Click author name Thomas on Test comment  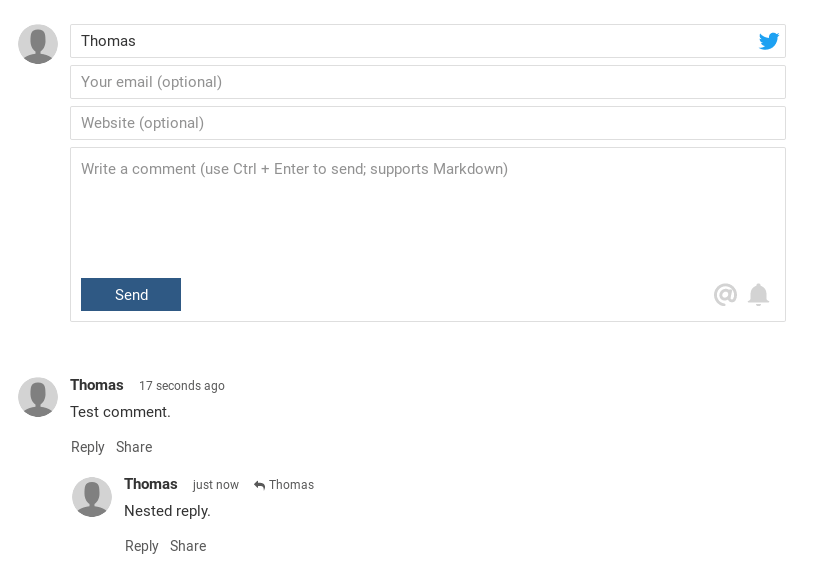click(x=97, y=385)
